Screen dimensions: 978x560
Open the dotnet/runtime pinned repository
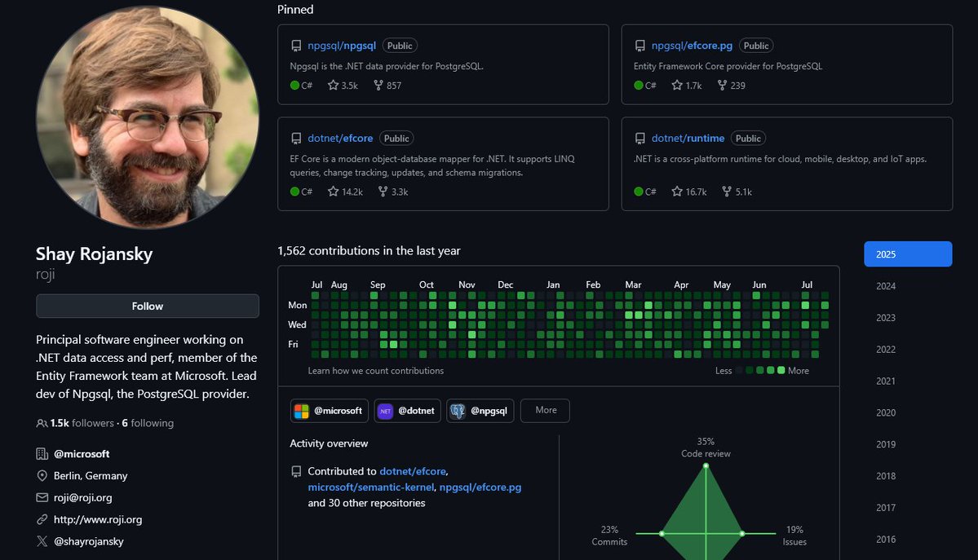[688, 139]
